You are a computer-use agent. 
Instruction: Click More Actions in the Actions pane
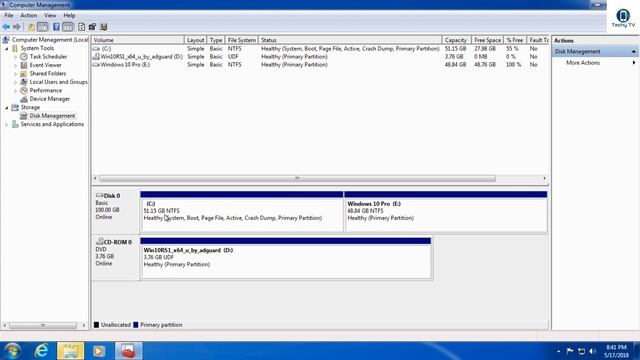click(583, 63)
